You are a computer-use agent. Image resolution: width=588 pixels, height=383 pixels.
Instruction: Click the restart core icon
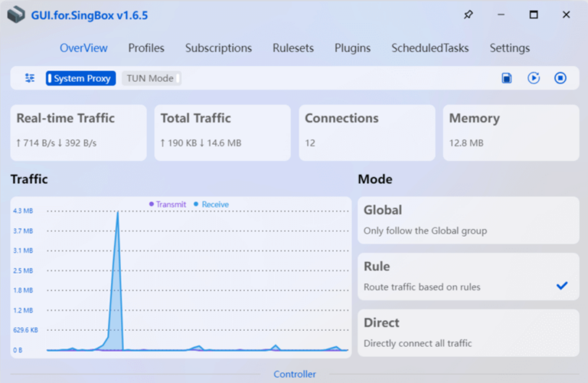534,78
